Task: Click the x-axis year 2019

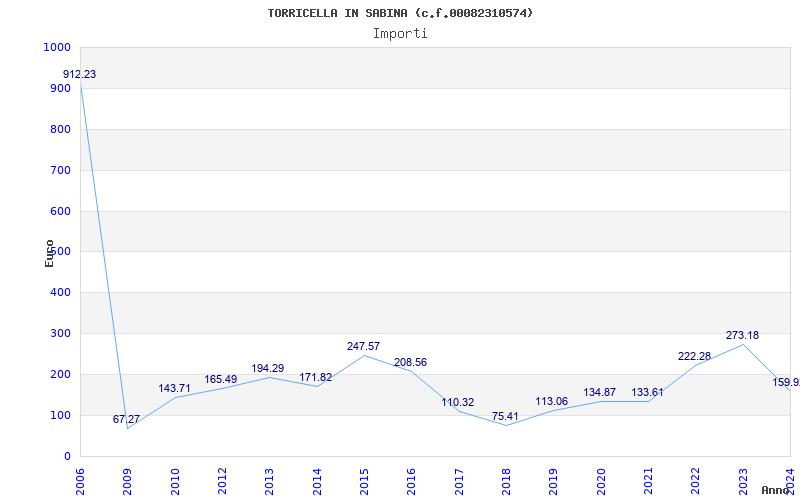Action: pyautogui.click(x=554, y=482)
